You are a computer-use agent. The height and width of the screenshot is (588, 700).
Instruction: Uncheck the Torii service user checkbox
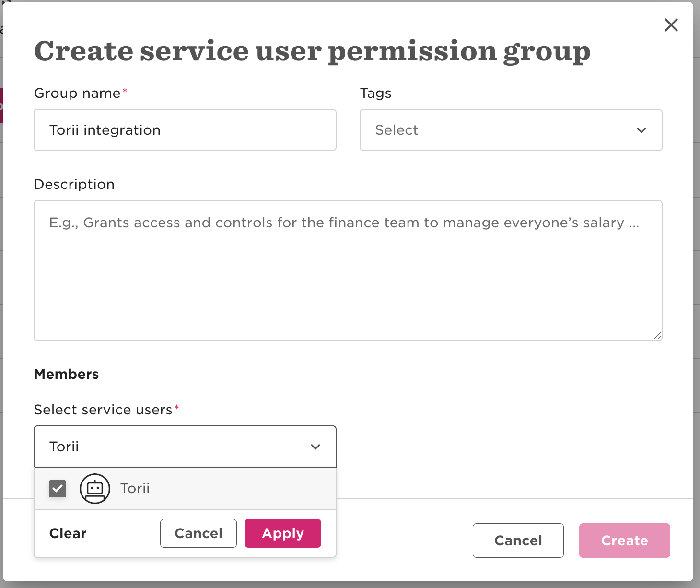click(x=58, y=489)
